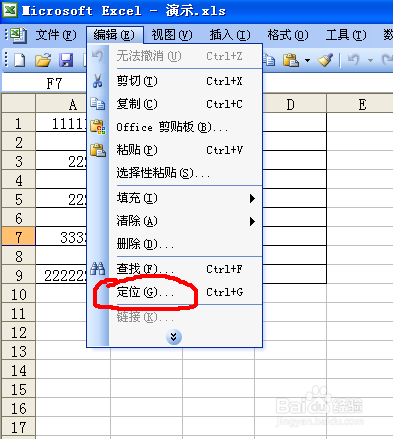The height and width of the screenshot is (439, 393).
Task: Click cell A1 containing 1111
Action: 61,123
